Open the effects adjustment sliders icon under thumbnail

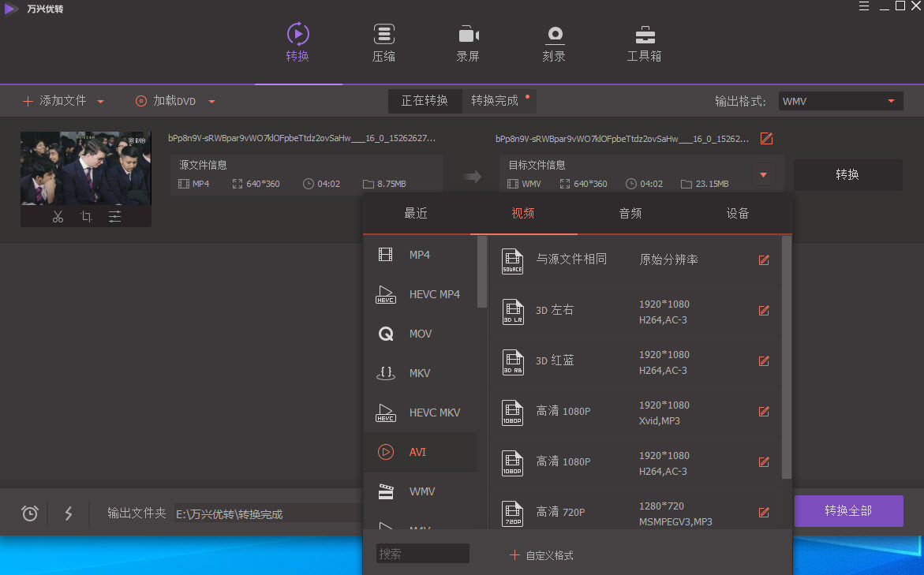[114, 216]
